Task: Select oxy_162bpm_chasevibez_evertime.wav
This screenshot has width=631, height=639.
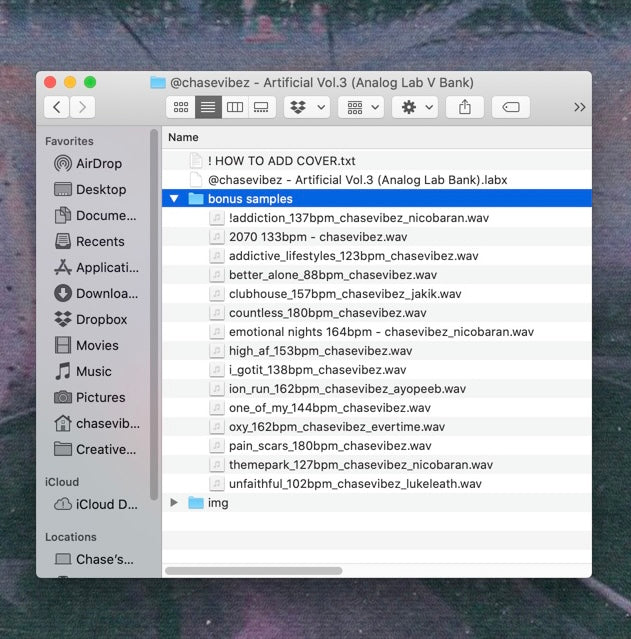Action: click(377, 427)
